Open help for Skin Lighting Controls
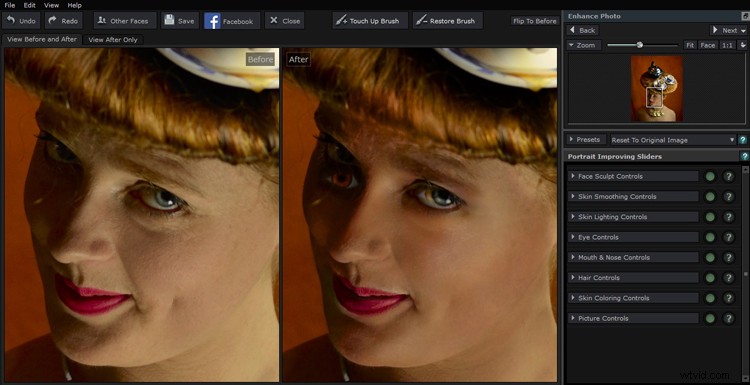 click(x=728, y=217)
